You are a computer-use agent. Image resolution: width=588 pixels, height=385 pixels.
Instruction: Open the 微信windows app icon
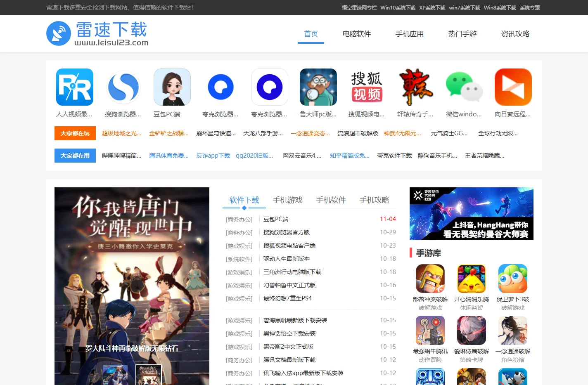[465, 87]
